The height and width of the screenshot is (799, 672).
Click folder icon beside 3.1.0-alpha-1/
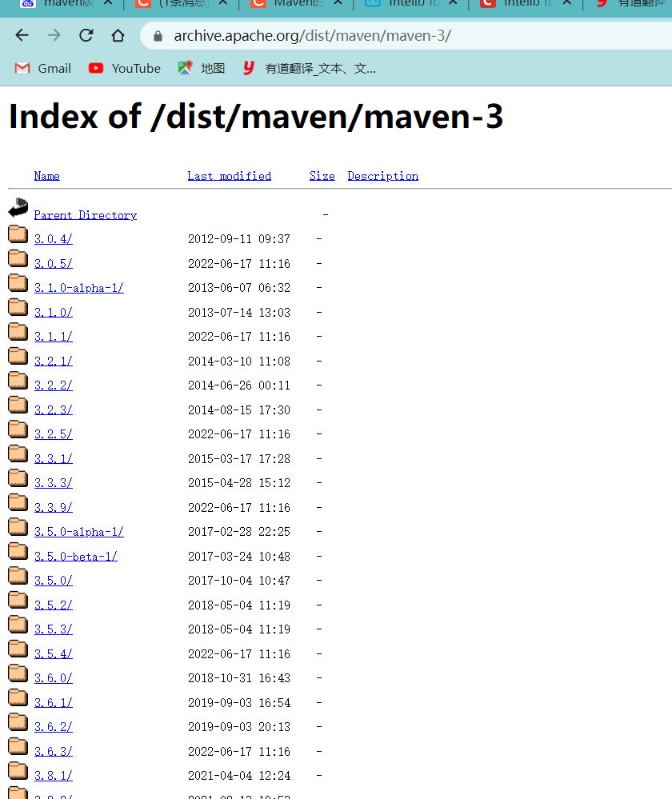(x=18, y=283)
